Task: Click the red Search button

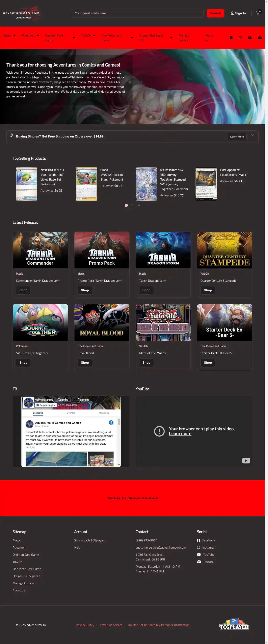Action: (215, 13)
